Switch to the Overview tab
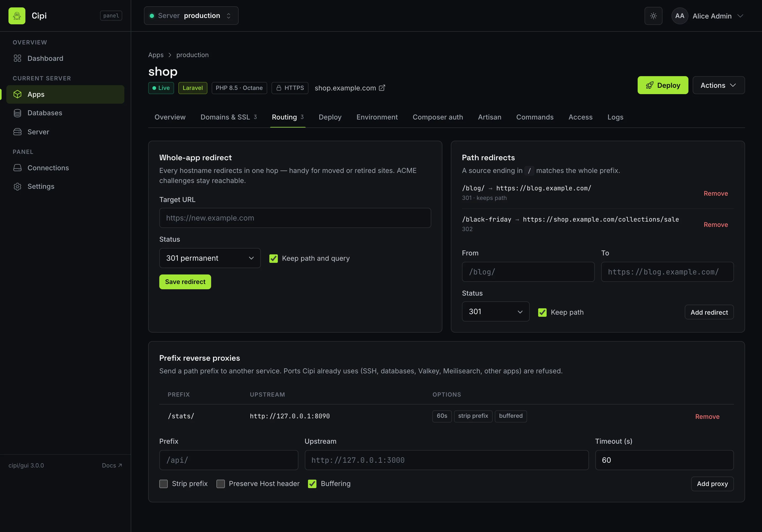Image resolution: width=762 pixels, height=532 pixels. pos(170,117)
